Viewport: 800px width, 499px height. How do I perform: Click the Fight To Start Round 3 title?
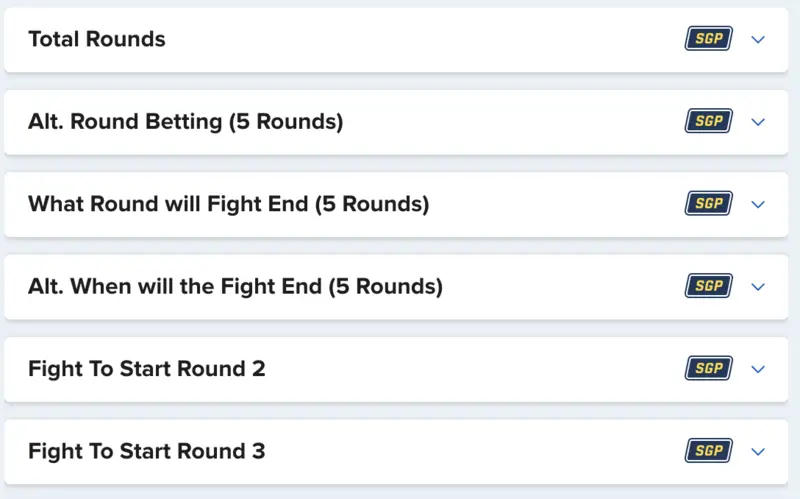(x=147, y=451)
